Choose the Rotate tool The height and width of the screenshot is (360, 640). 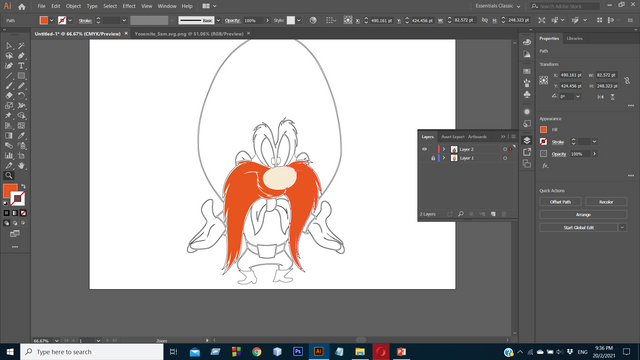(x=21, y=96)
